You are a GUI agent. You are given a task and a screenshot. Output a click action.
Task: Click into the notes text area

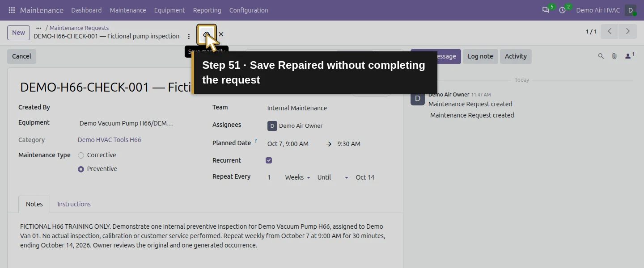pos(205,236)
